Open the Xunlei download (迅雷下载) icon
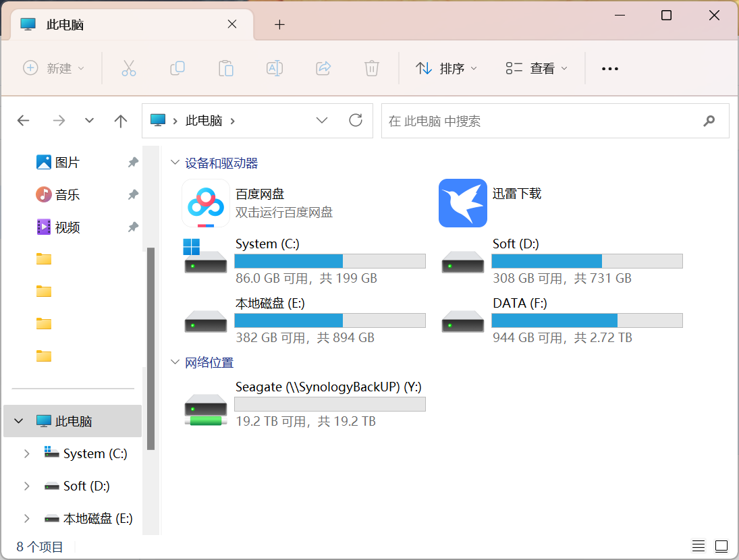 [463, 203]
